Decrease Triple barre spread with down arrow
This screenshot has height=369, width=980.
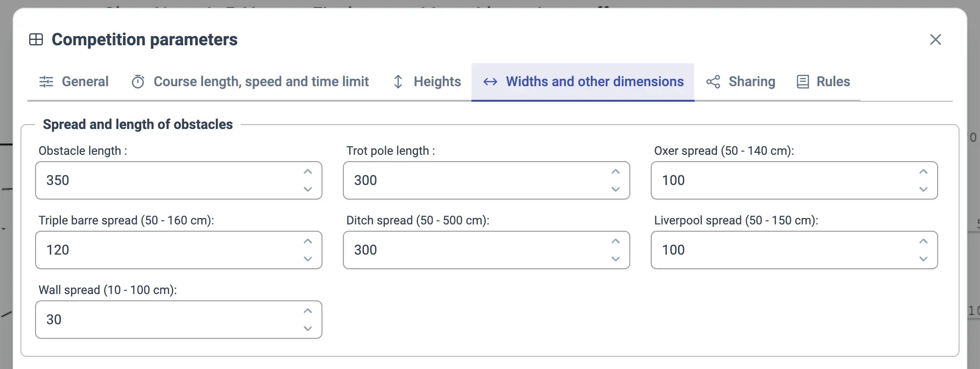point(308,259)
